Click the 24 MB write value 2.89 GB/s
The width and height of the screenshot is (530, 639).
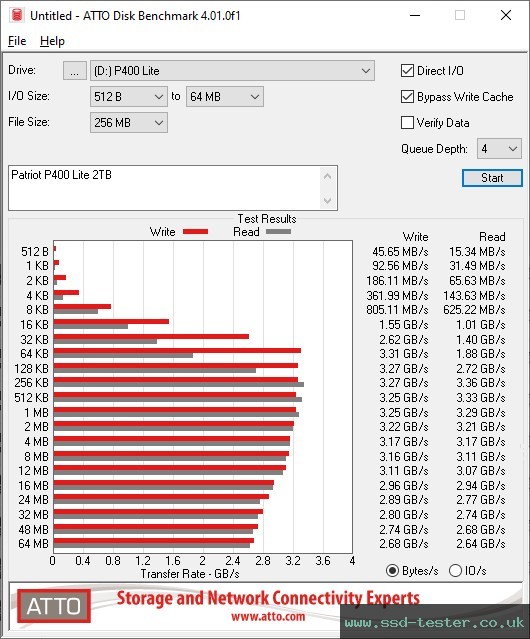[404, 500]
